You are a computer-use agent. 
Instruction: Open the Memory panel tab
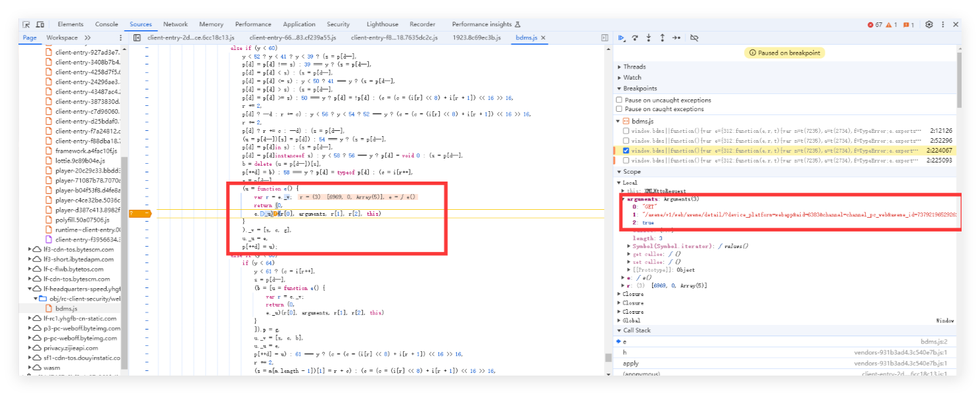211,24
